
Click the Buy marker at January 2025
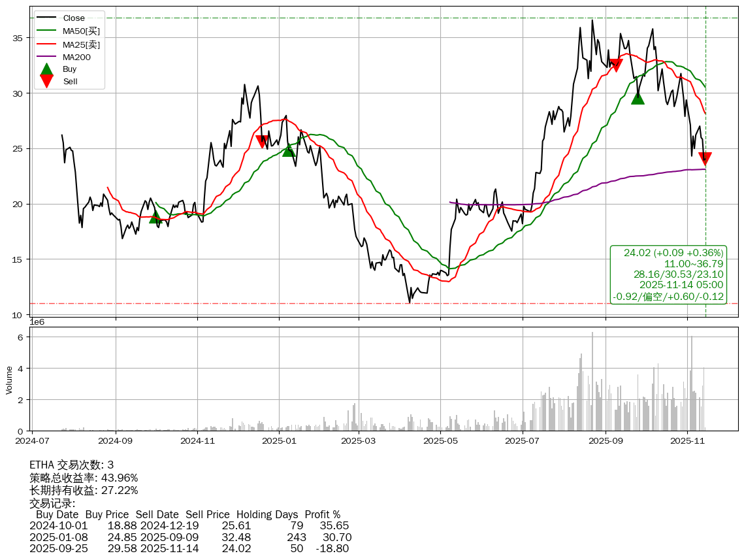coord(289,150)
